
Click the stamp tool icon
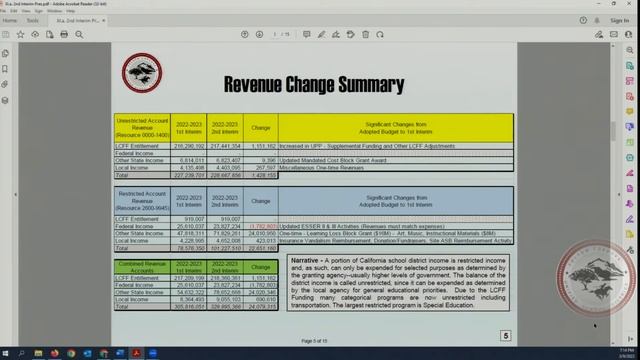pyautogui.click(x=351, y=35)
